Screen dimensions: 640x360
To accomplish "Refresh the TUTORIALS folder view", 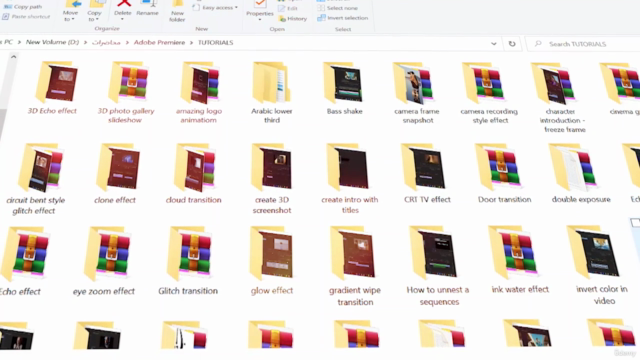I will [512, 44].
